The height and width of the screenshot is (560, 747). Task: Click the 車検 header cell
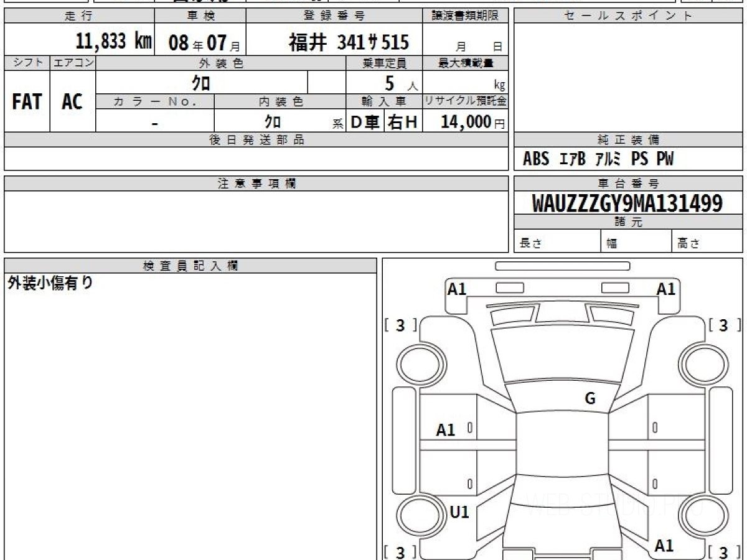click(200, 16)
